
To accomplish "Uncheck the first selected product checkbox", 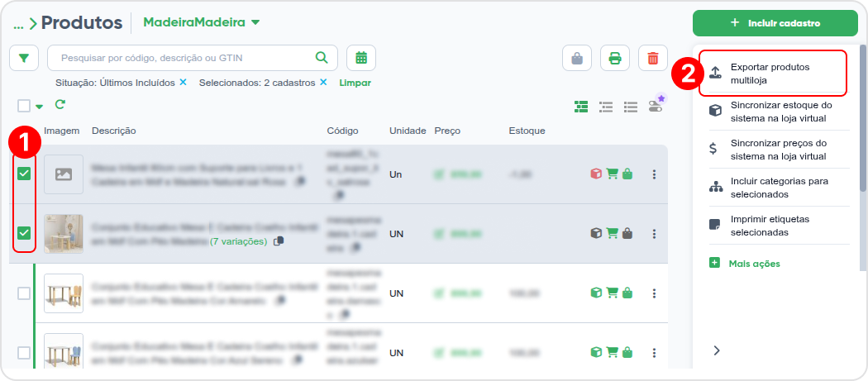I will 24,174.
